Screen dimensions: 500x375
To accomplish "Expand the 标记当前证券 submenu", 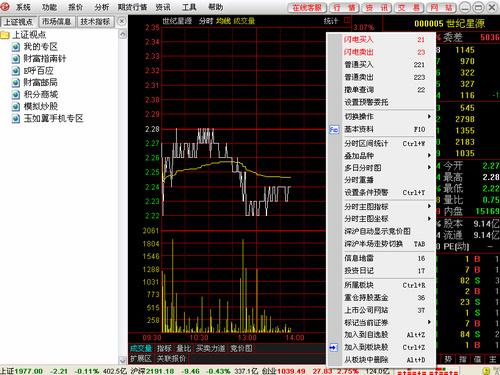I will (385, 323).
